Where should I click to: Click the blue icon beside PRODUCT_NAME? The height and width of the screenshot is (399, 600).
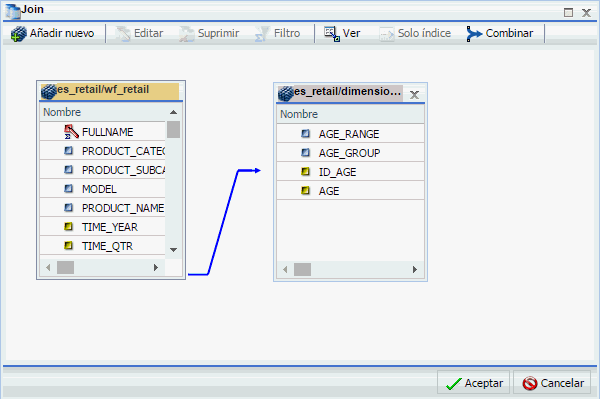(x=69, y=208)
